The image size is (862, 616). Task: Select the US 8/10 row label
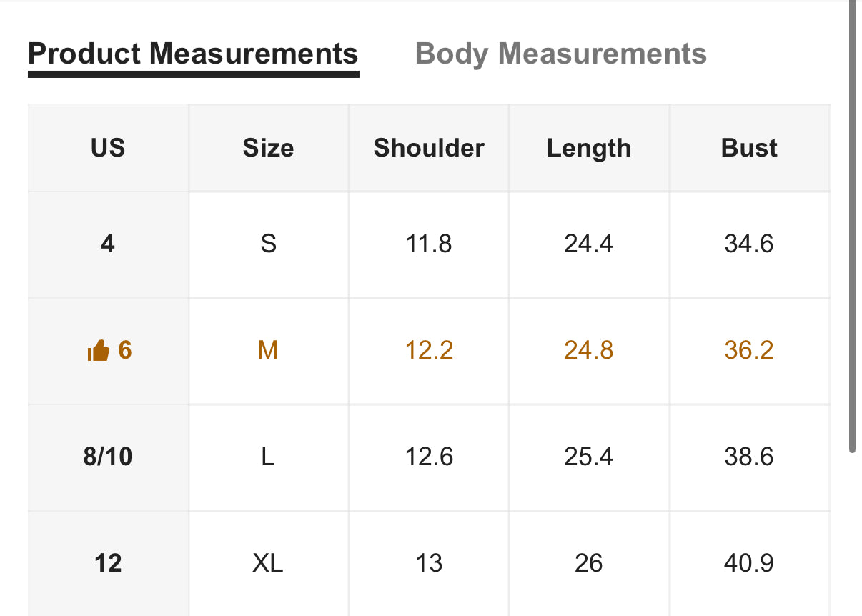pos(108,457)
